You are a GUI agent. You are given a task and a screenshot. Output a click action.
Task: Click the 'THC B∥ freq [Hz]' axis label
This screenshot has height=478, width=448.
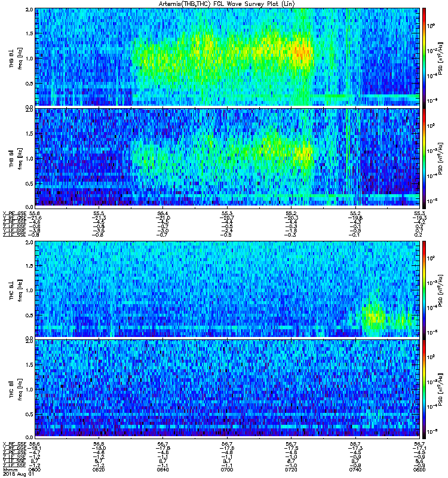(x=16, y=390)
